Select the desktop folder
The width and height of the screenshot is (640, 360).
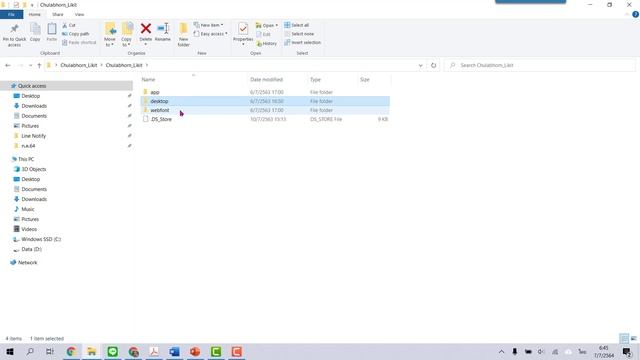265,101
